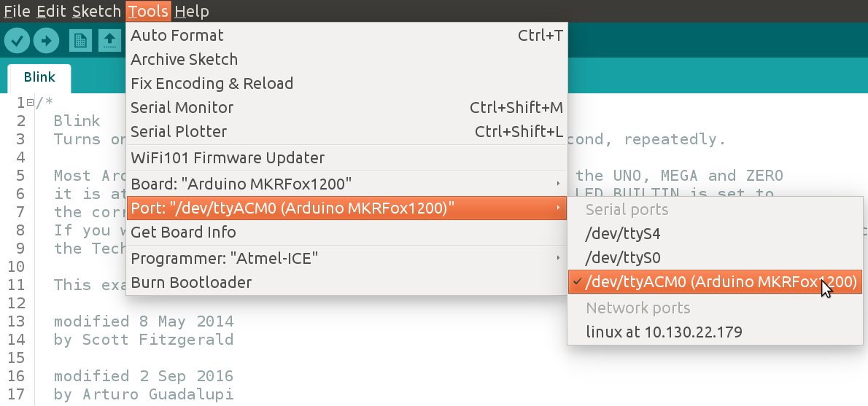Expand the Programmer: Atmel-ICE submenu
The width and height of the screenshot is (868, 406).
click(x=346, y=258)
